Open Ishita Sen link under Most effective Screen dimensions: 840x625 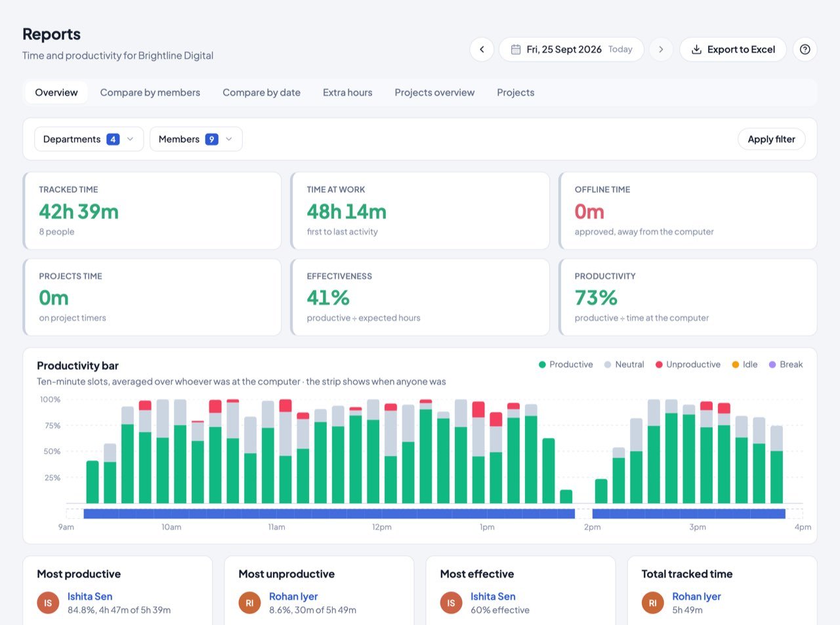[x=493, y=596]
